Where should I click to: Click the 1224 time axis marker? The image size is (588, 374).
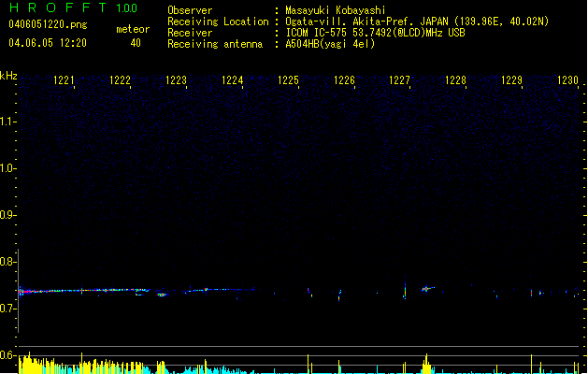click(232, 80)
